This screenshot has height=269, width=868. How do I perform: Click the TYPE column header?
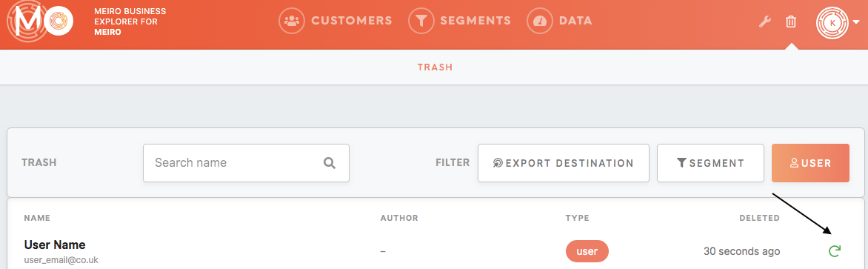[578, 218]
